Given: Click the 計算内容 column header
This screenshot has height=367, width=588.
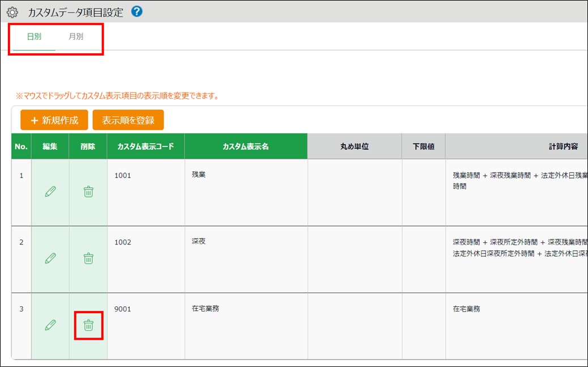Looking at the screenshot, I should click(563, 146).
